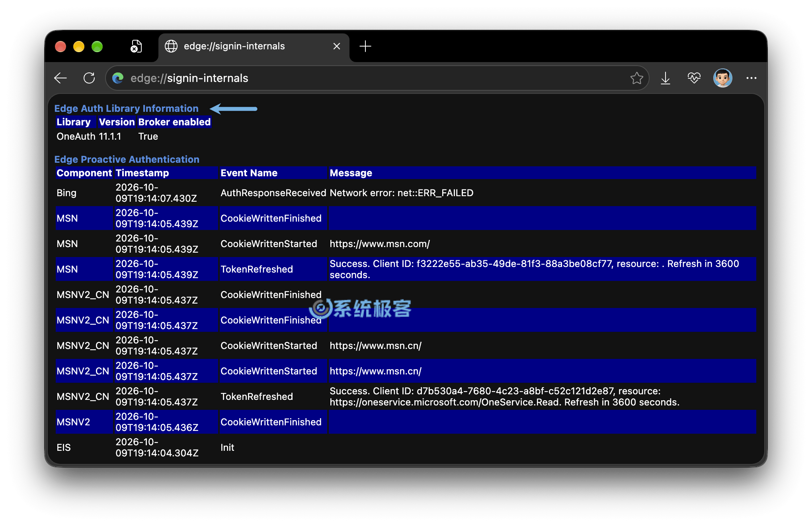Click MSN CookieWrittenStarted event cell
The height and width of the screenshot is (526, 812).
click(x=269, y=244)
